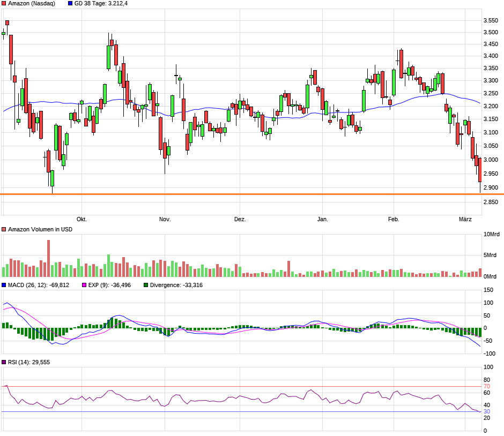Click the 'RSI (14): 29,555' label
This screenshot has width=504, height=436.
29,362
